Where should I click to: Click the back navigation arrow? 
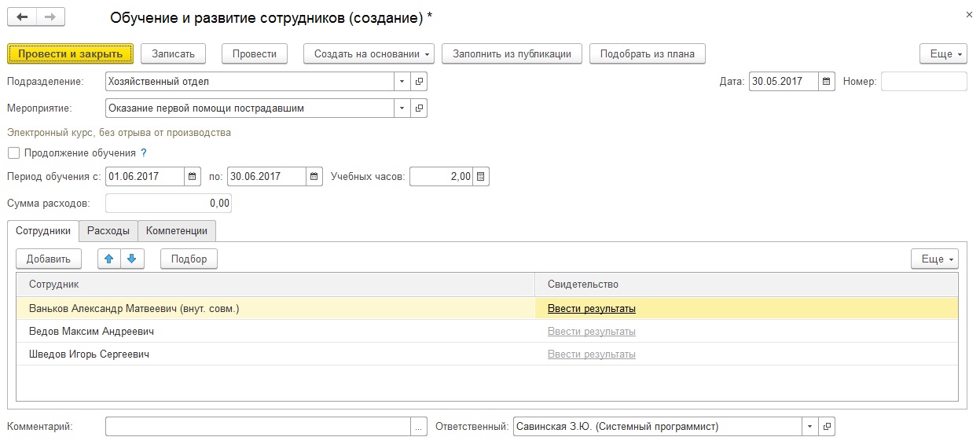[x=23, y=17]
